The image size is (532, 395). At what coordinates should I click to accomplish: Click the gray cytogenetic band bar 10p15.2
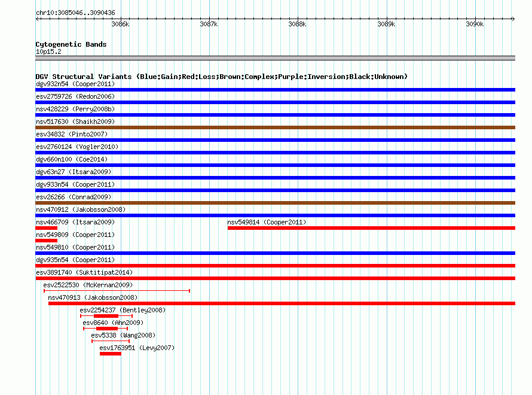click(275, 58)
